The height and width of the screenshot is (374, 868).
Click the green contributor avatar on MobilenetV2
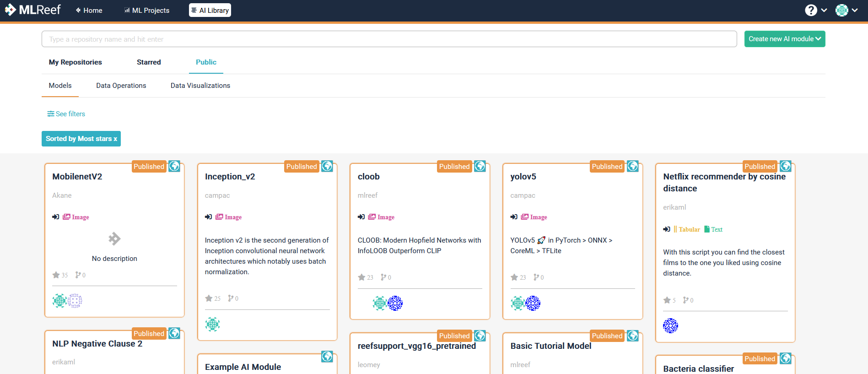pyautogui.click(x=59, y=301)
